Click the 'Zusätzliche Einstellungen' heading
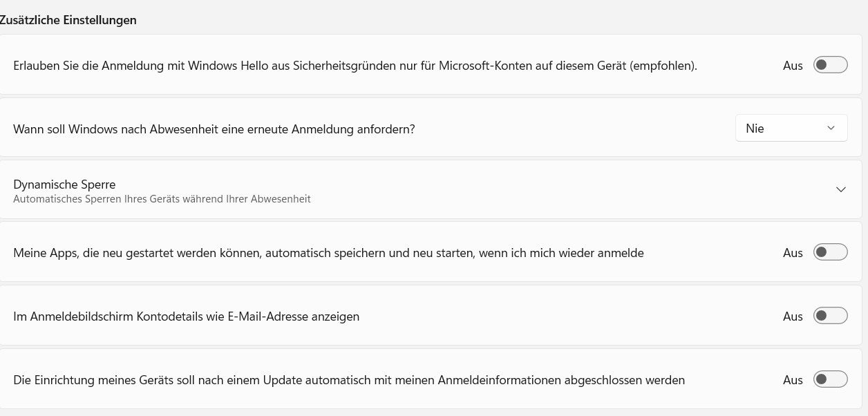The width and height of the screenshot is (868, 416). click(x=68, y=20)
